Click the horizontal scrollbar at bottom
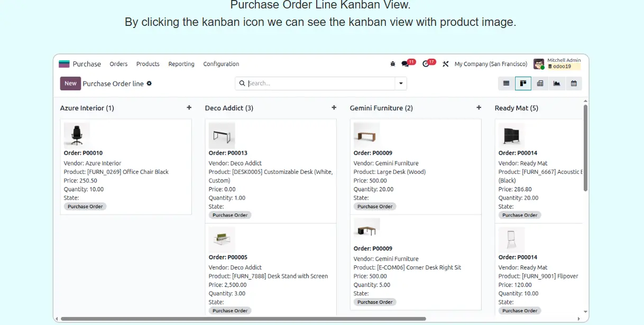The height and width of the screenshot is (325, 644). tap(243, 319)
